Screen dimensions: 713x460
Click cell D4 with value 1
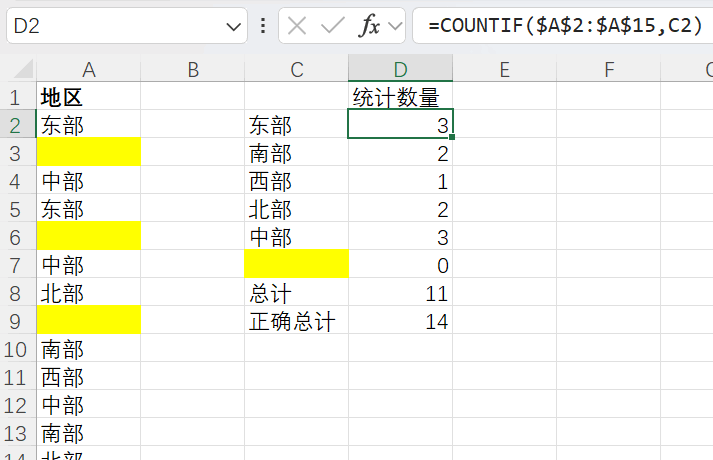coord(401,180)
